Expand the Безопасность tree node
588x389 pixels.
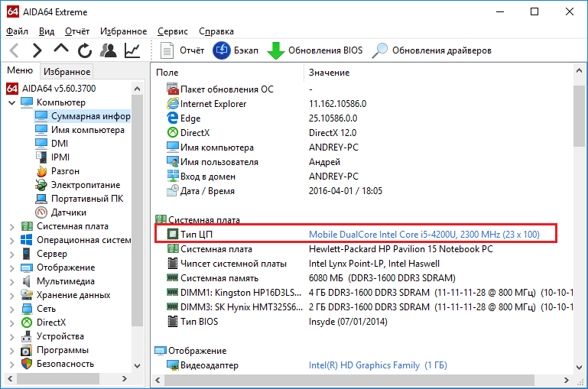pos(11,364)
